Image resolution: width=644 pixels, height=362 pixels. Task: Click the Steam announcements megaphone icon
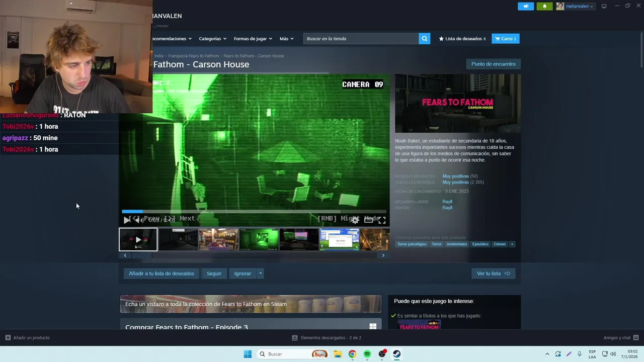pyautogui.click(x=526, y=6)
